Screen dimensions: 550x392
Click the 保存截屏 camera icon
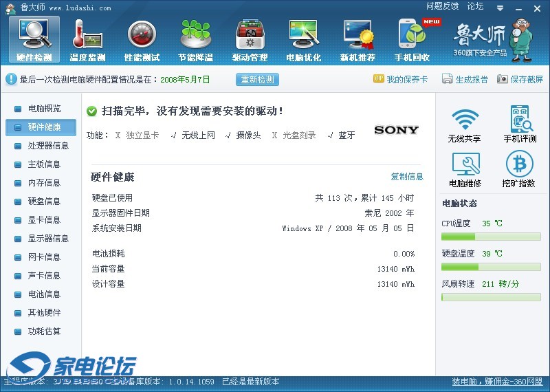pos(503,79)
